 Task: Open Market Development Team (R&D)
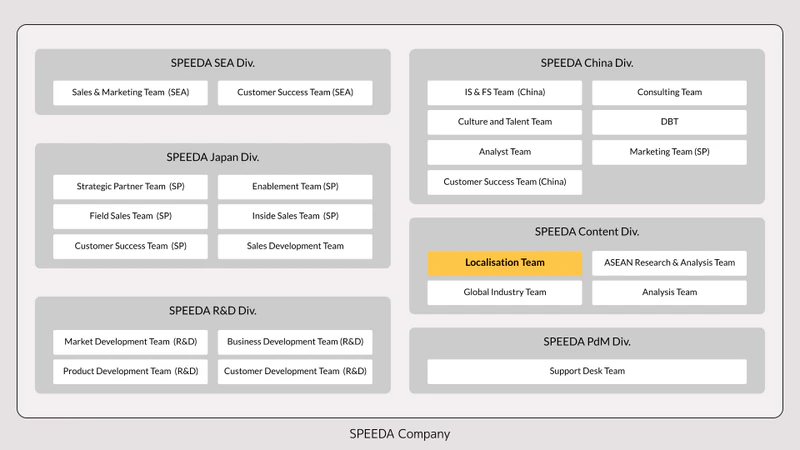click(x=130, y=342)
